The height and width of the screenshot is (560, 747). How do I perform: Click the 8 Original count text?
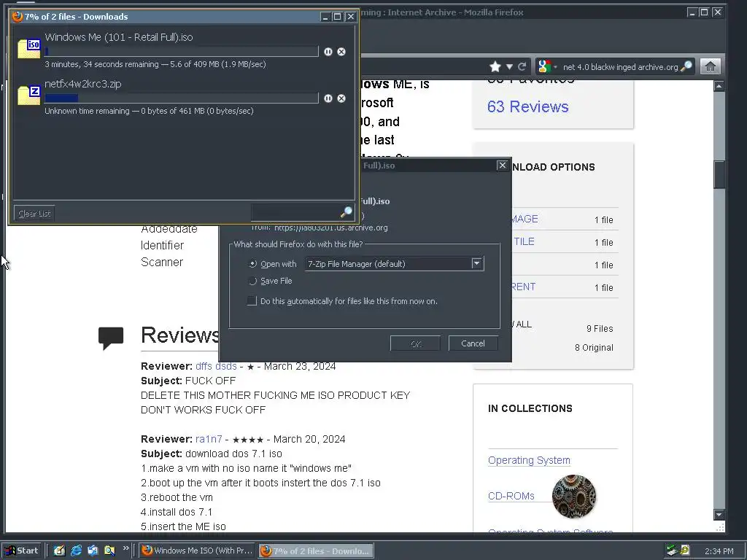pos(594,348)
